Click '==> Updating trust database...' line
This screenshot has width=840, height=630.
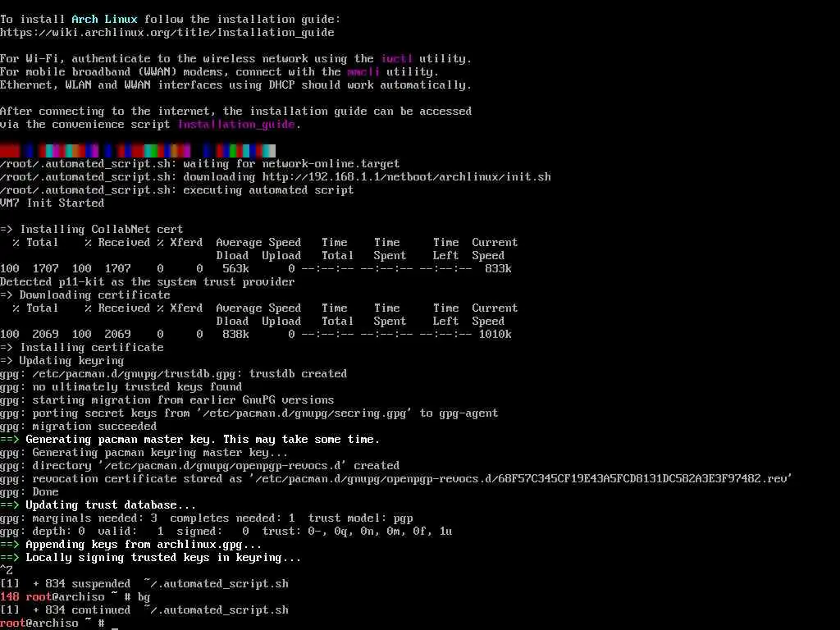(x=98, y=505)
